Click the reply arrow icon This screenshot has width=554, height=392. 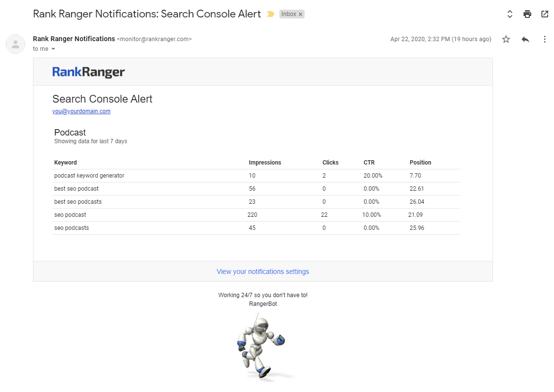525,39
